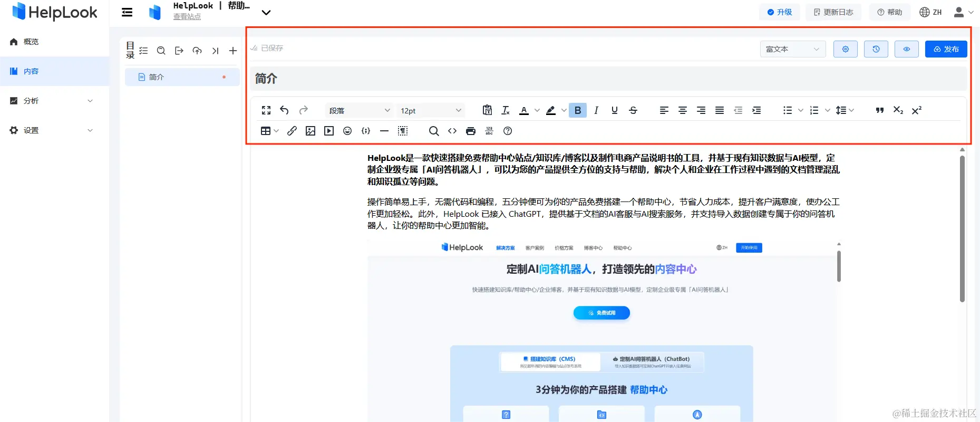Image resolution: width=980 pixels, height=422 pixels.
Task: Decrease paragraph indent
Action: tap(738, 110)
